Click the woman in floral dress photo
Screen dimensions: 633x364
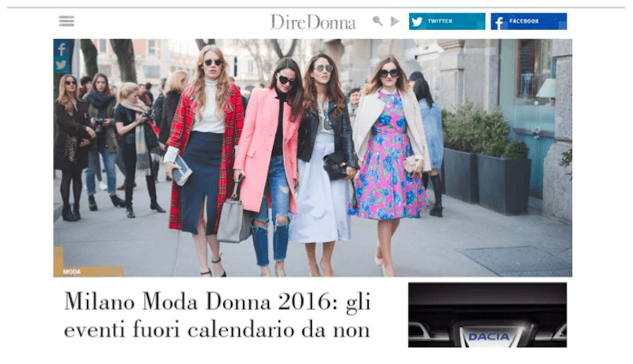389,161
